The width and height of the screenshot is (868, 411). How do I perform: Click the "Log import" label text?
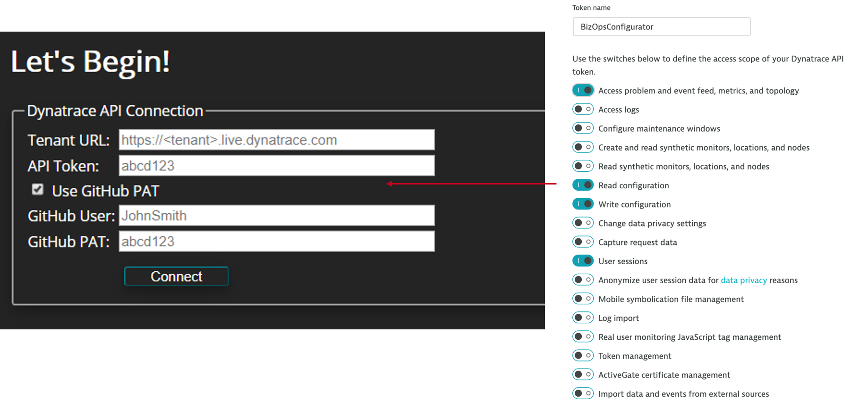(x=619, y=319)
